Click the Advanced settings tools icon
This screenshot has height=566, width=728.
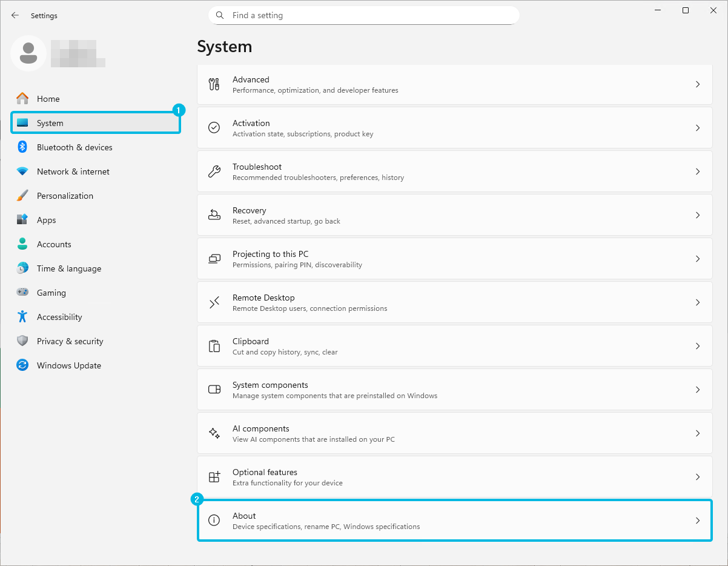[214, 84]
